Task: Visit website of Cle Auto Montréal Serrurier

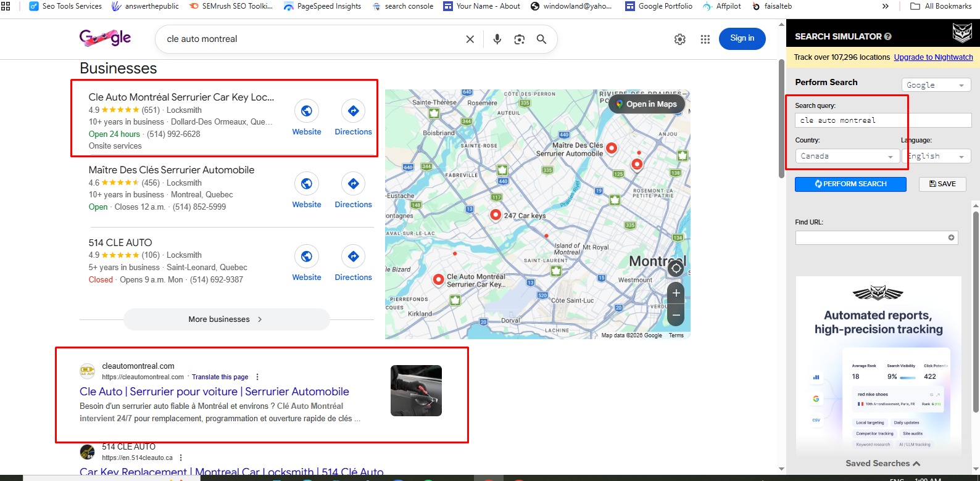Action: coord(307,117)
